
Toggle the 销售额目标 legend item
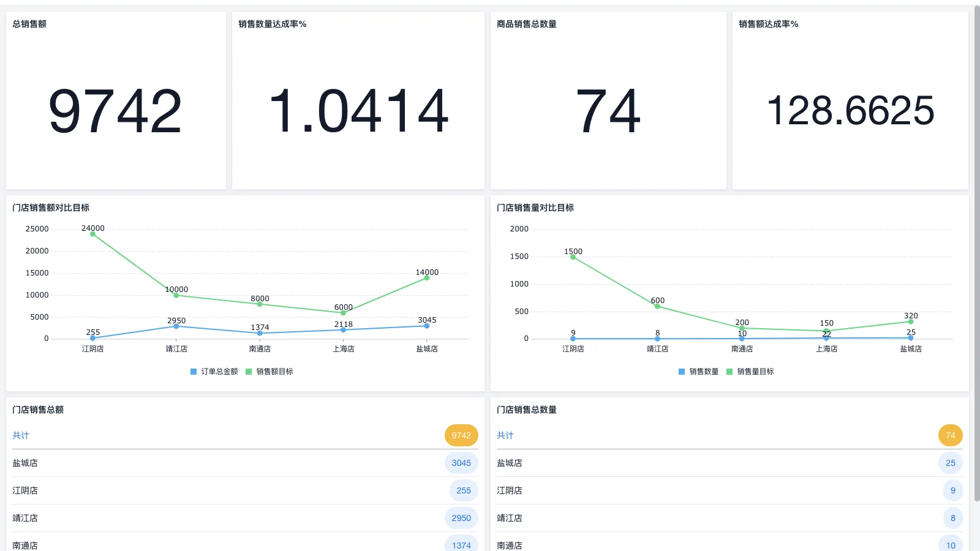pos(269,372)
